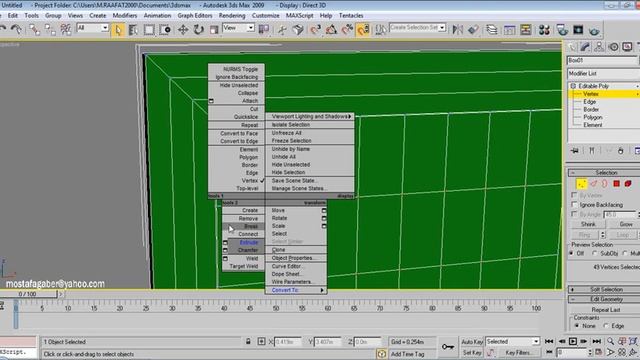640x360 pixels.
Task: Open the Schematic View toolbar icon
Action: coord(526,29)
